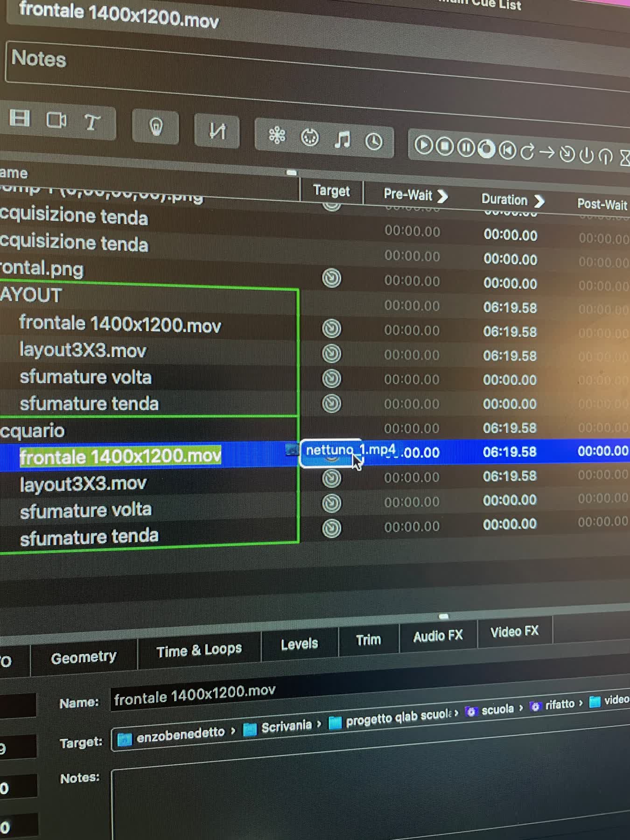Expand the Pre-Wait column chevron

tap(443, 196)
